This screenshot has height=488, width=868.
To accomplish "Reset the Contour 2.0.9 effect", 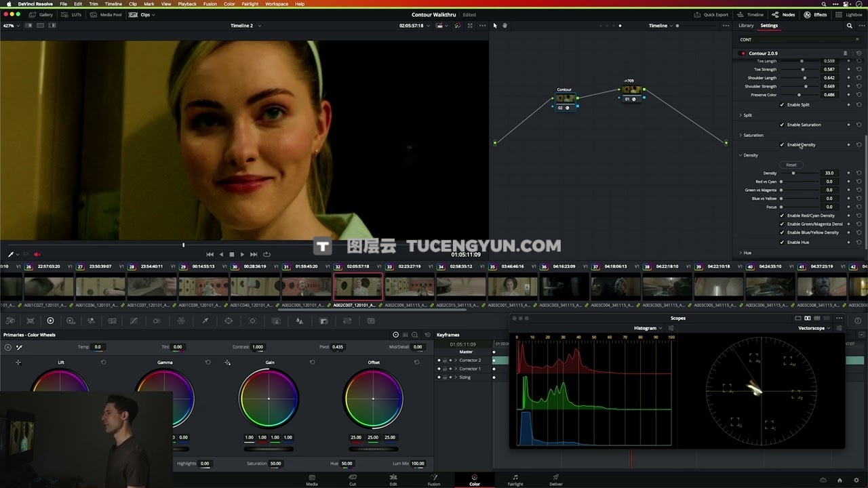I will [x=858, y=53].
